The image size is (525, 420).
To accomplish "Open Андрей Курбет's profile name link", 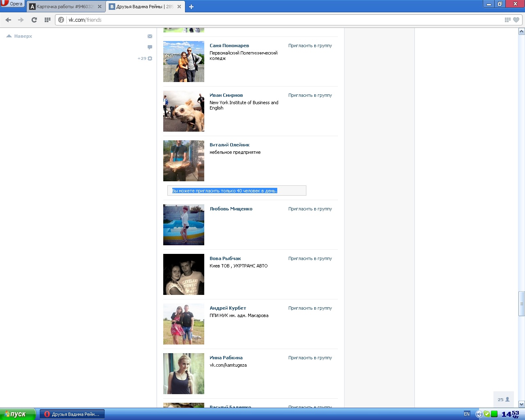I will 228,308.
